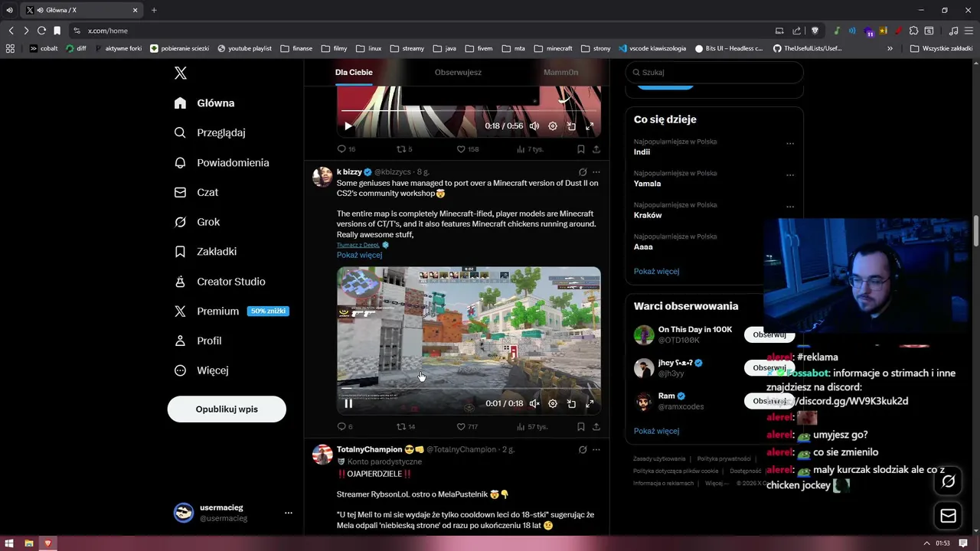980x551 pixels.
Task: Open settings gear on Minecraft video
Action: 553,403
